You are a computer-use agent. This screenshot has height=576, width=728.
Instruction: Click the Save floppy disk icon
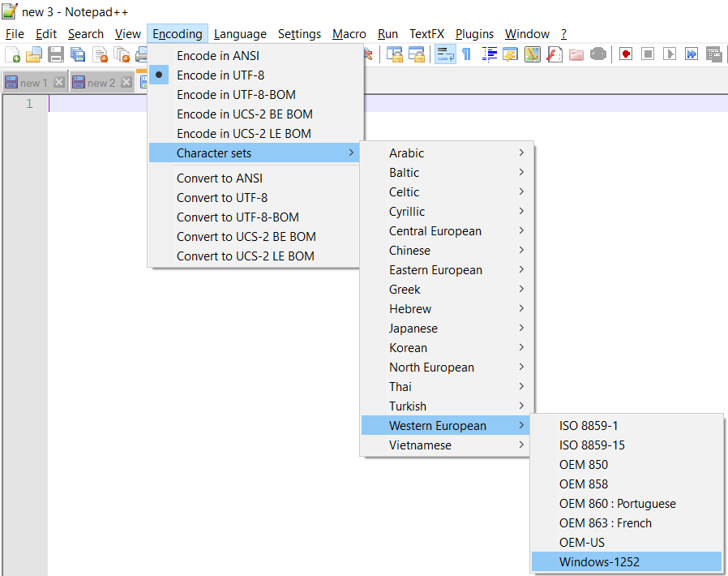click(x=56, y=54)
